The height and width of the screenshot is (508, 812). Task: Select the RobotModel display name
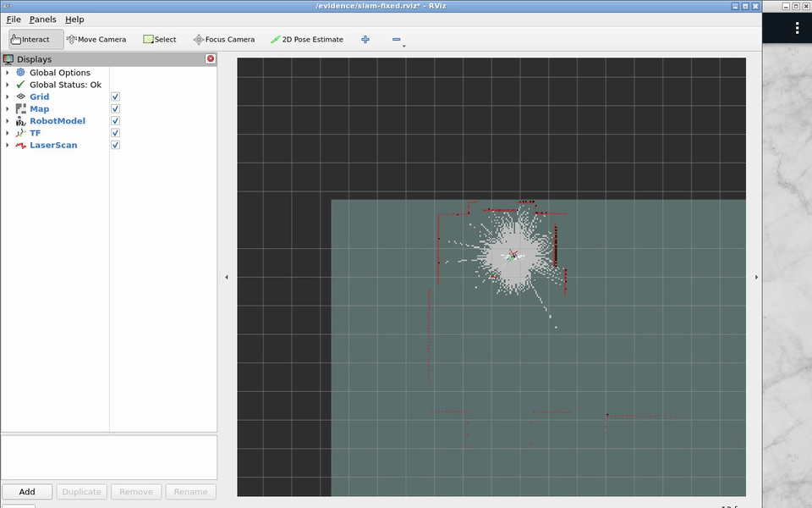point(58,121)
